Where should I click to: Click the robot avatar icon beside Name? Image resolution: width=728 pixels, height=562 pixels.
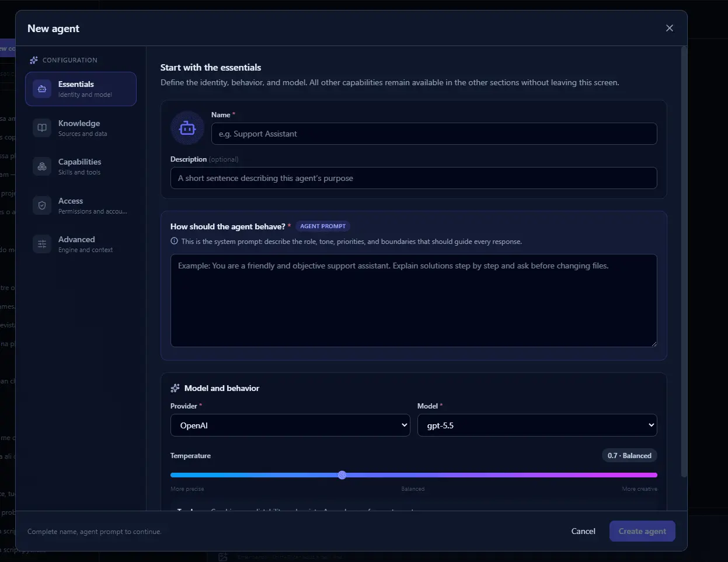pyautogui.click(x=187, y=128)
